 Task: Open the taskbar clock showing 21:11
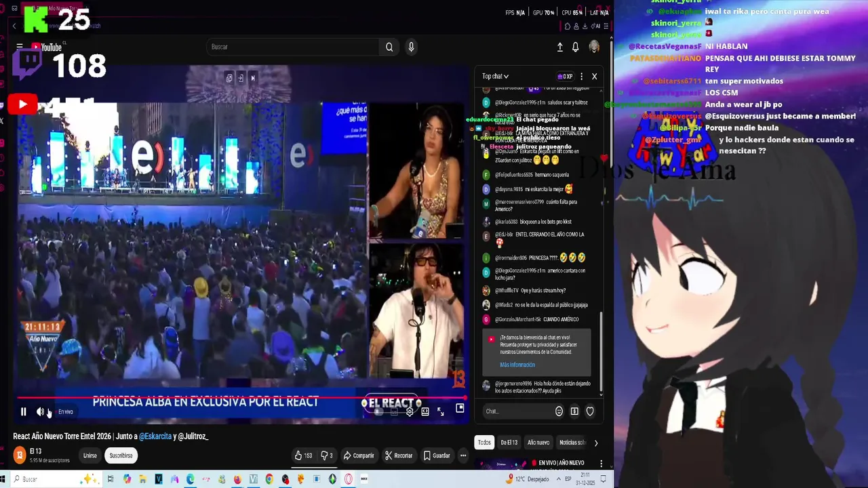[585, 479]
